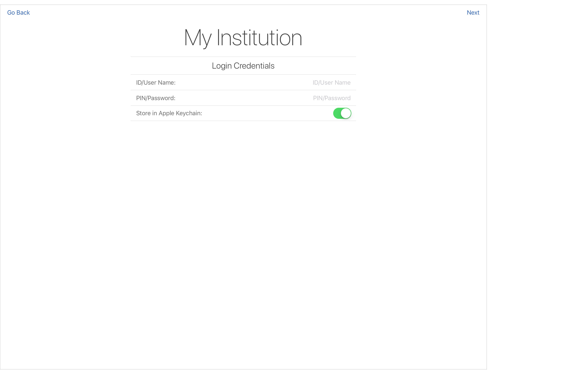This screenshot has width=588, height=374.
Task: Click the My Institution title area
Action: pos(243,38)
